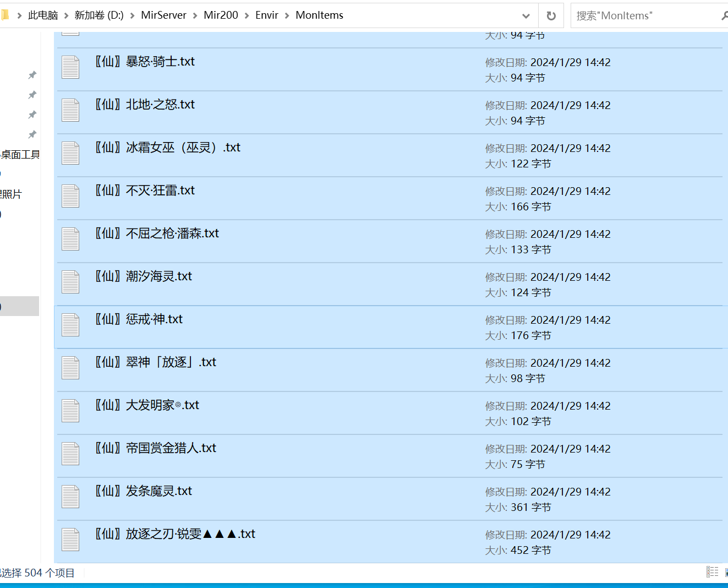The image size is (728, 588).
Task: Click the 桌面工具 item in navigation pane
Action: coord(20,155)
